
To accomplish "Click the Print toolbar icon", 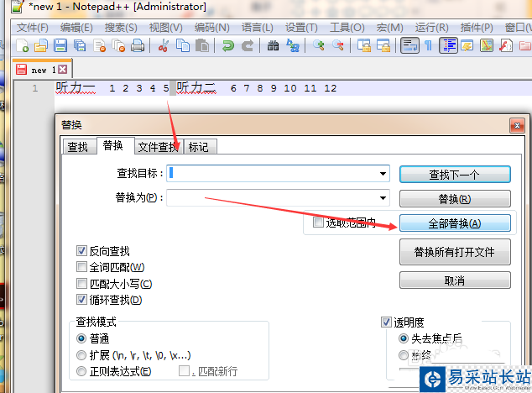I will [x=138, y=45].
